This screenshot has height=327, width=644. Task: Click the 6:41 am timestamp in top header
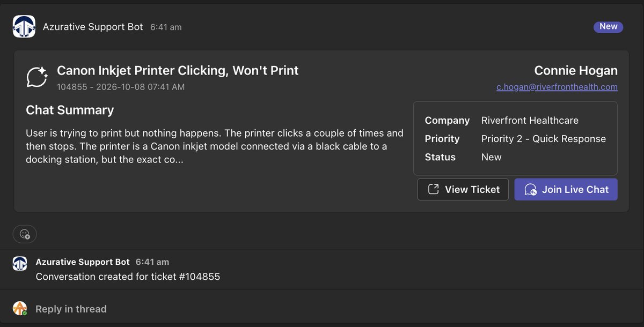tap(166, 27)
